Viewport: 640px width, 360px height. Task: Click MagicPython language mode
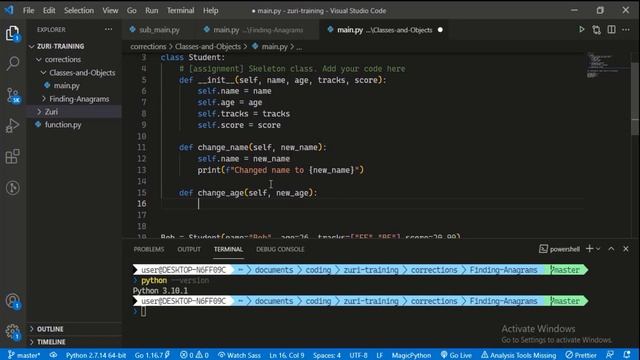click(411, 355)
